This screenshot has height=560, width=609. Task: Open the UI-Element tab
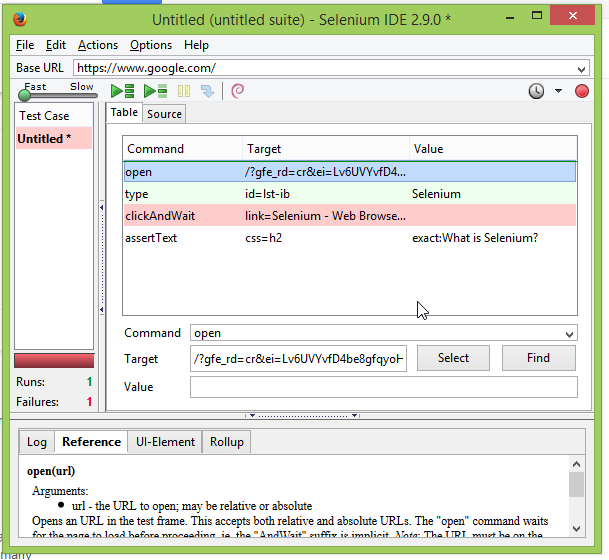pos(165,442)
